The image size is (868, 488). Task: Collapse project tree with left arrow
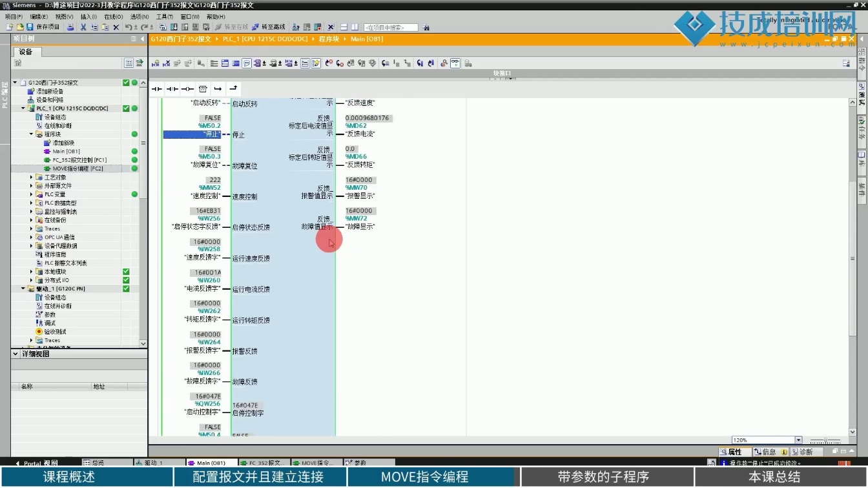click(143, 39)
